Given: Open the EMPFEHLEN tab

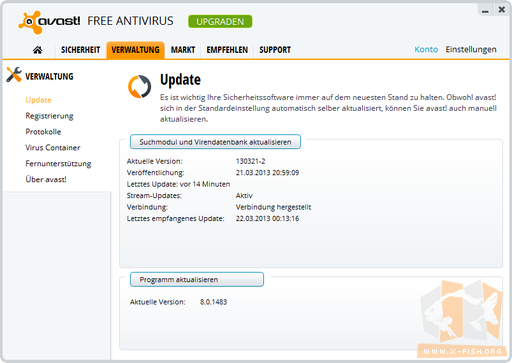Looking at the screenshot, I should [227, 50].
